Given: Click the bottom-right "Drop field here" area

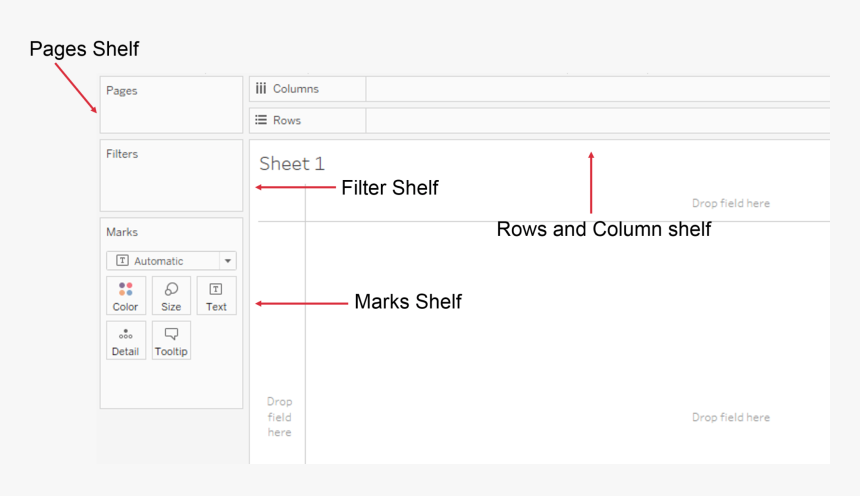Looking at the screenshot, I should 731,417.
